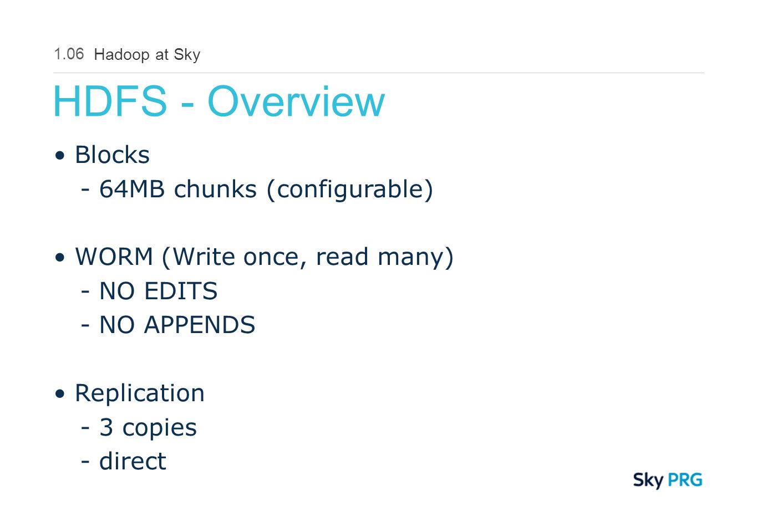Click the bullet dot before Blocks
The image size is (757, 532).
[x=60, y=155]
